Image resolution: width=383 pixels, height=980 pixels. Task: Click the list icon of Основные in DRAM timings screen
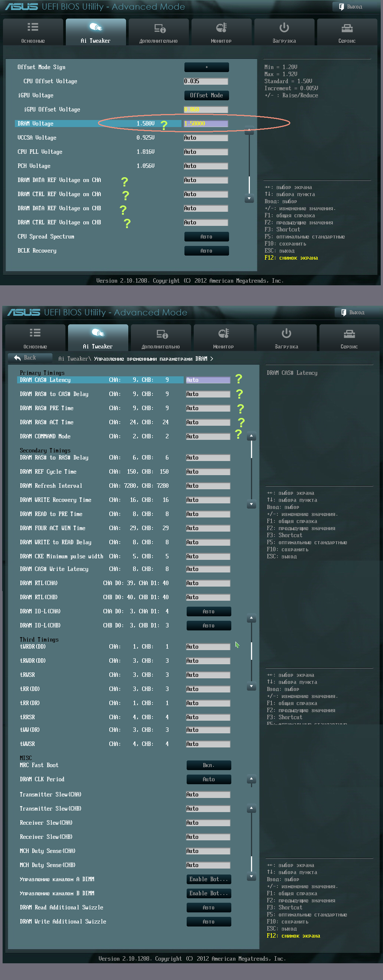(35, 333)
